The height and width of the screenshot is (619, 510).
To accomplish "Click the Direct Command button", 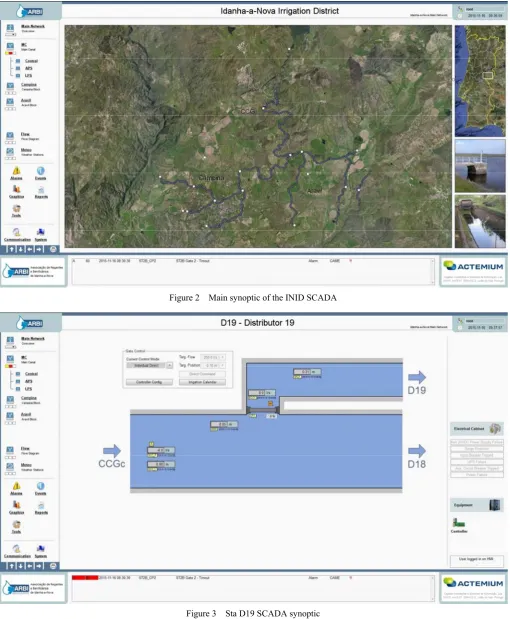I will click(x=202, y=374).
